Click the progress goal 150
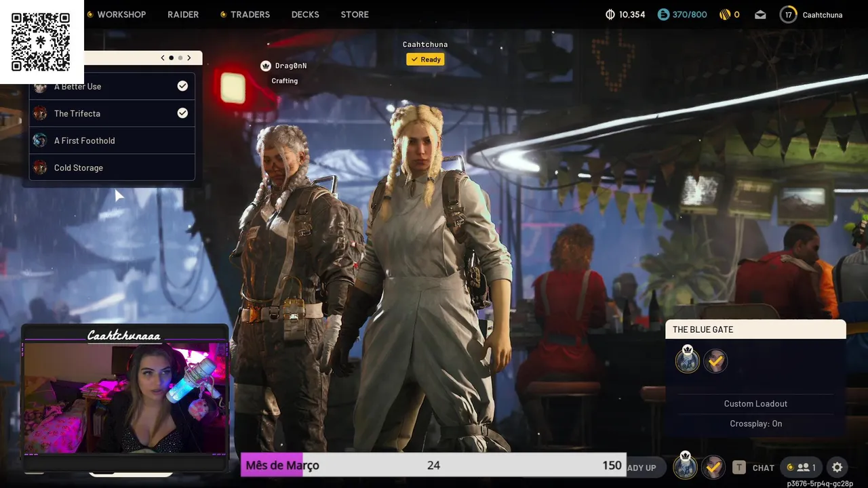The width and height of the screenshot is (868, 488). pyautogui.click(x=612, y=465)
